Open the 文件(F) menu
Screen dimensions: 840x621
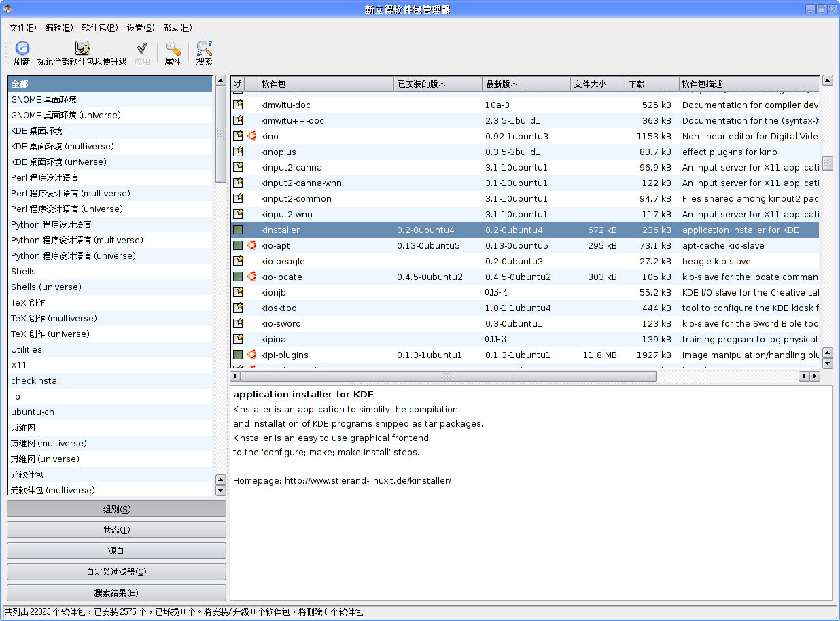[x=22, y=28]
